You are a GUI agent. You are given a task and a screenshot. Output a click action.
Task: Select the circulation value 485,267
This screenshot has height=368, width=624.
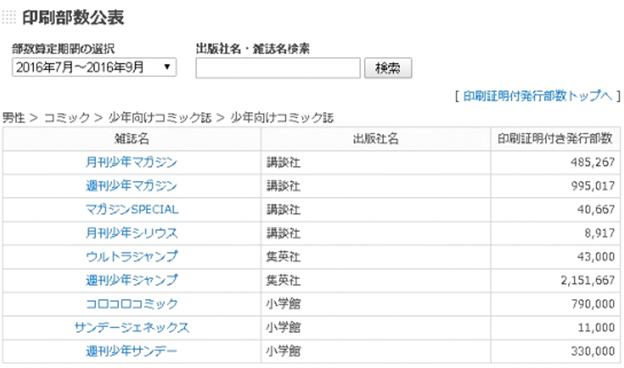(x=593, y=162)
